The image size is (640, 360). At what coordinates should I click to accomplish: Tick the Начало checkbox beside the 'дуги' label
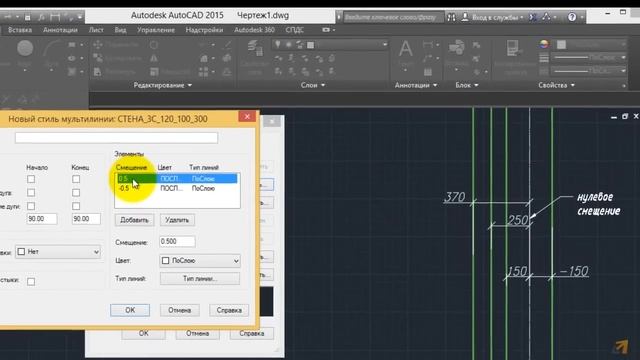pos(31,192)
